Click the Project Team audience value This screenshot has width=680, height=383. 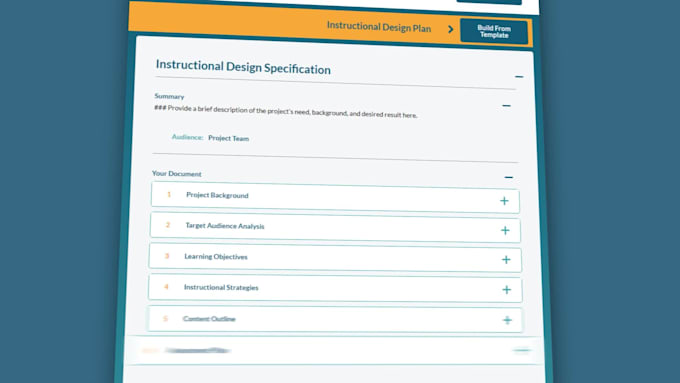tap(229, 138)
